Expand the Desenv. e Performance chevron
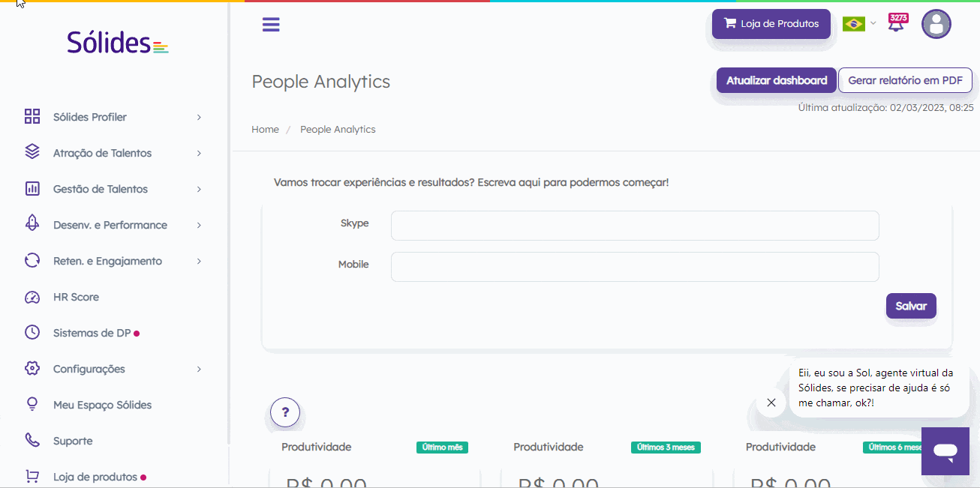980x488 pixels. (x=199, y=225)
